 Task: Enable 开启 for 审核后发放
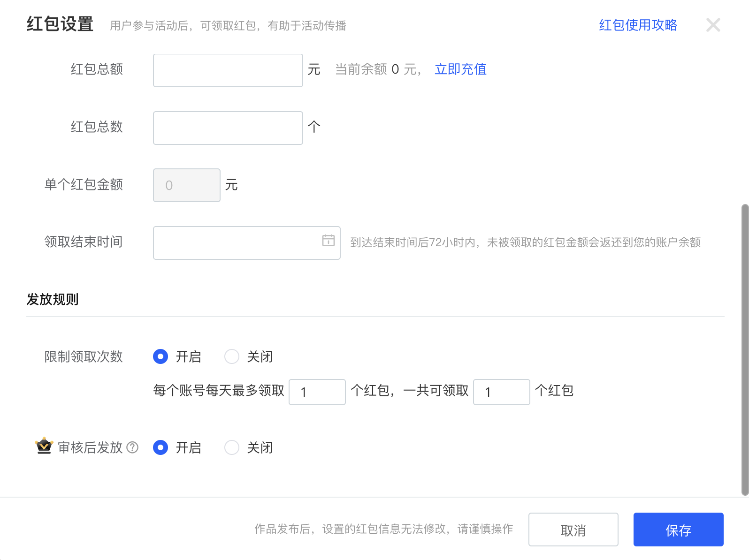coord(160,448)
